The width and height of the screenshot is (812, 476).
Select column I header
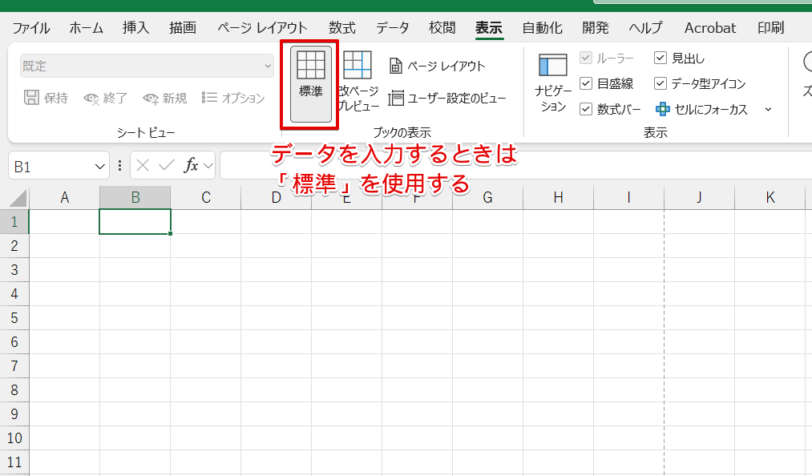tap(629, 198)
